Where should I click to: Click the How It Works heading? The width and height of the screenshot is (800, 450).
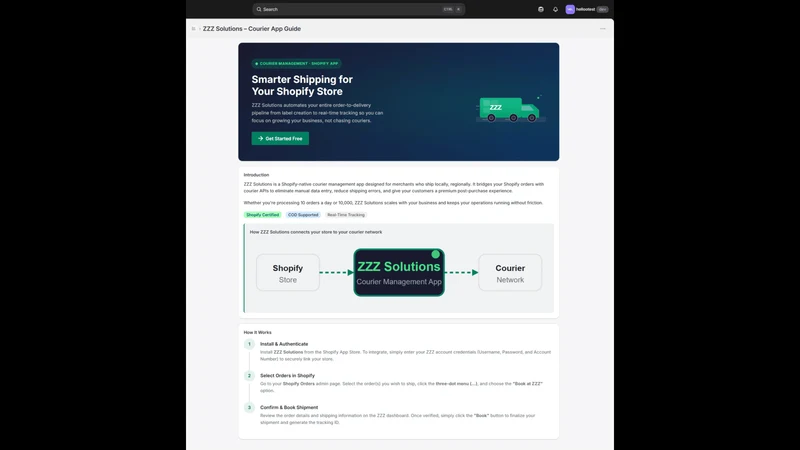(258, 332)
